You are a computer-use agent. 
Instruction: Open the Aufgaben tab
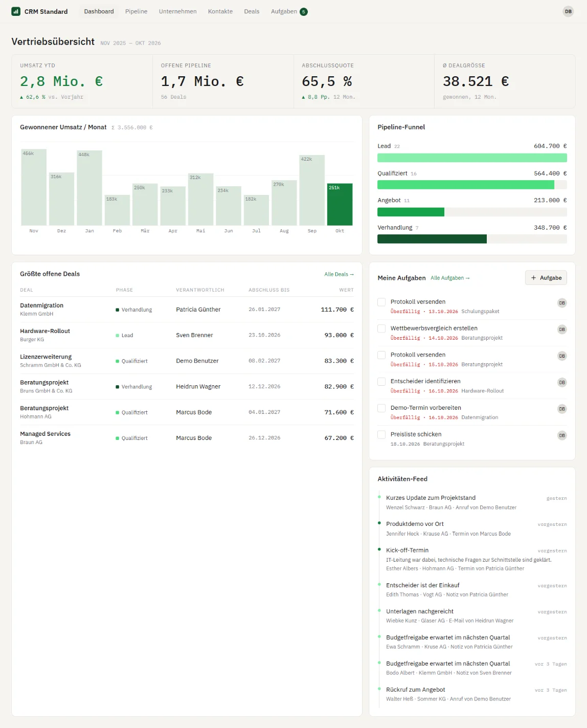pos(289,11)
